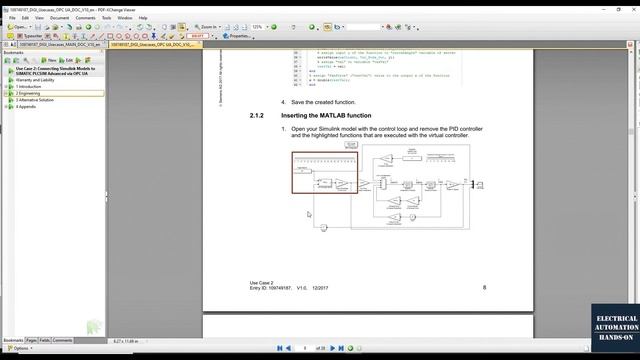Open the search box dropdown arrow
This screenshot has width=640, height=360.
382,27
